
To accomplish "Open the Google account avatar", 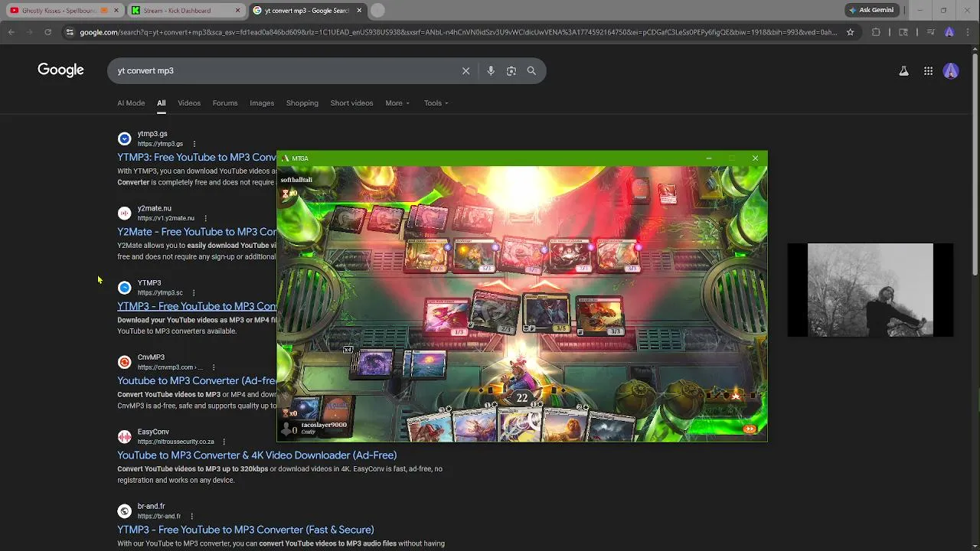I will pos(951,71).
